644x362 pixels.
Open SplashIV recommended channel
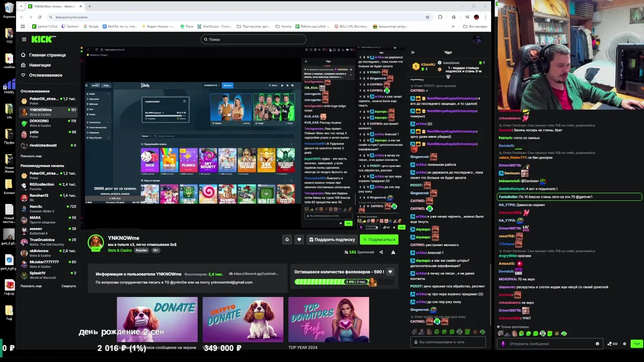coord(48,275)
